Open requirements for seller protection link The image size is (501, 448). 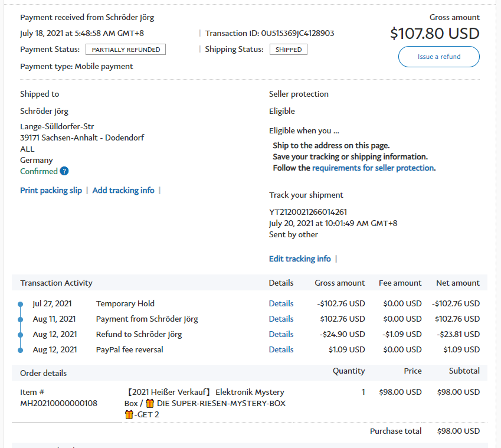coord(373,168)
